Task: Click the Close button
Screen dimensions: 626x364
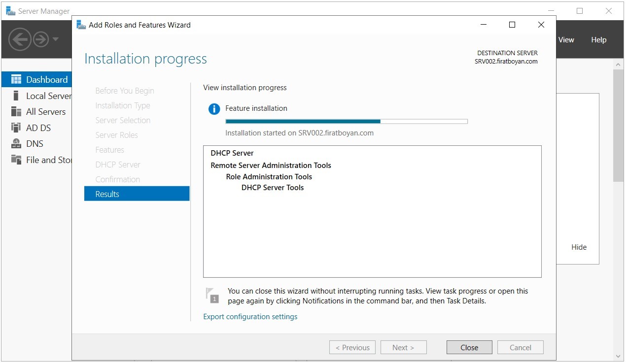Action: pyautogui.click(x=469, y=347)
